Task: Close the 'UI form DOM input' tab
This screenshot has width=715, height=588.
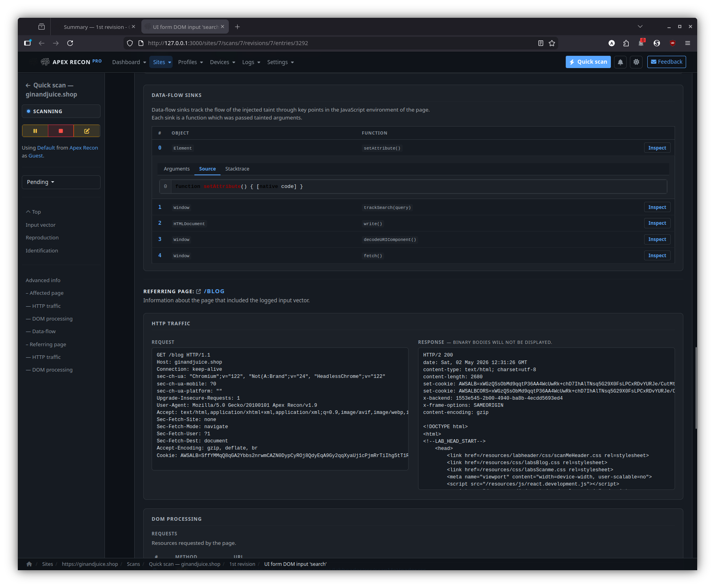Action: tap(222, 27)
